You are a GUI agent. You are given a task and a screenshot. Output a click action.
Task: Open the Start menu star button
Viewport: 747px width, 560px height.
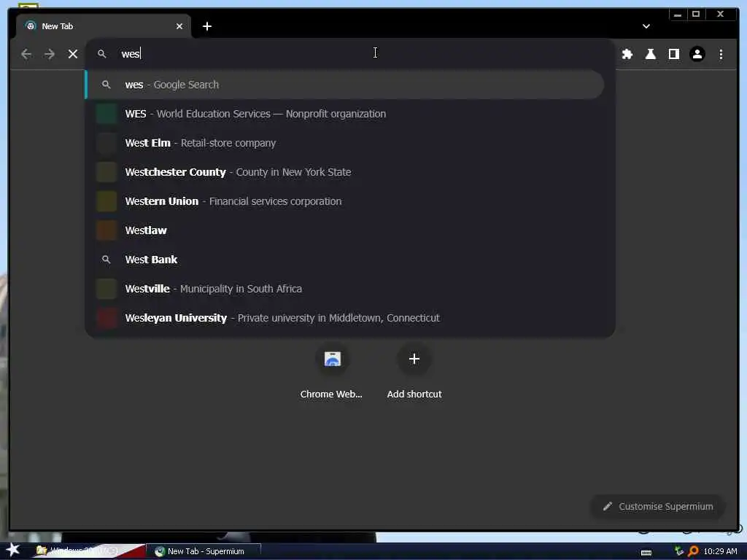pos(13,550)
